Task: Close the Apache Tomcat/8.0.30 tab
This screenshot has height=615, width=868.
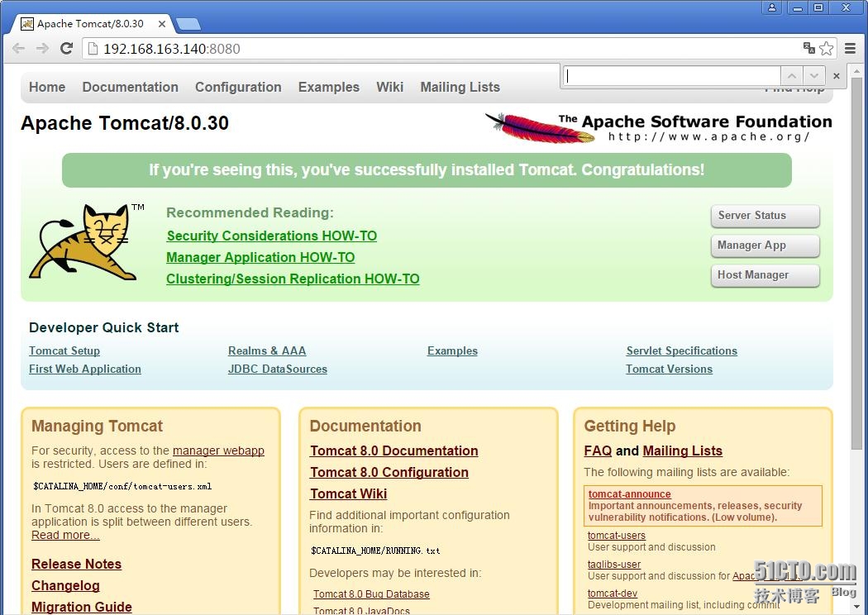Action: 162,24
